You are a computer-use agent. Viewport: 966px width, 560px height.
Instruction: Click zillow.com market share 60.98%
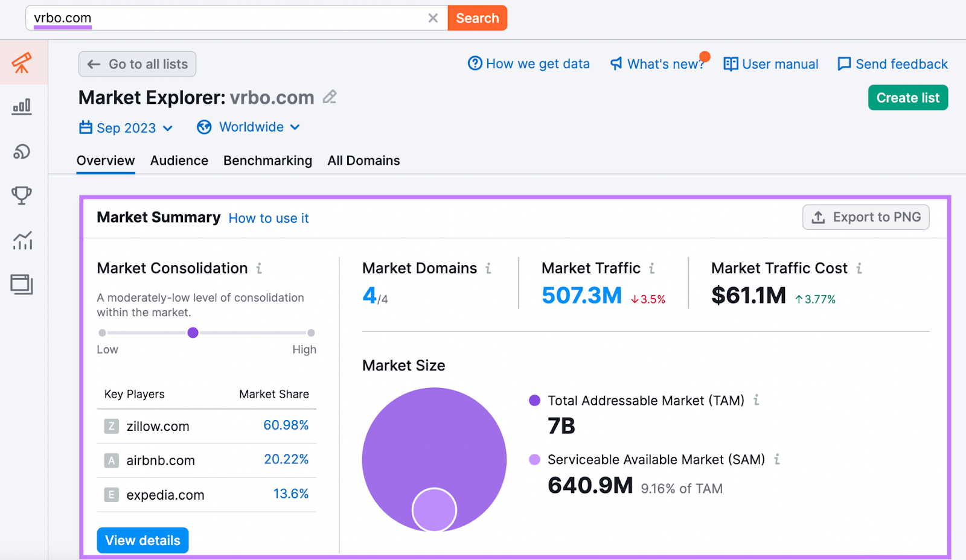[x=286, y=425]
